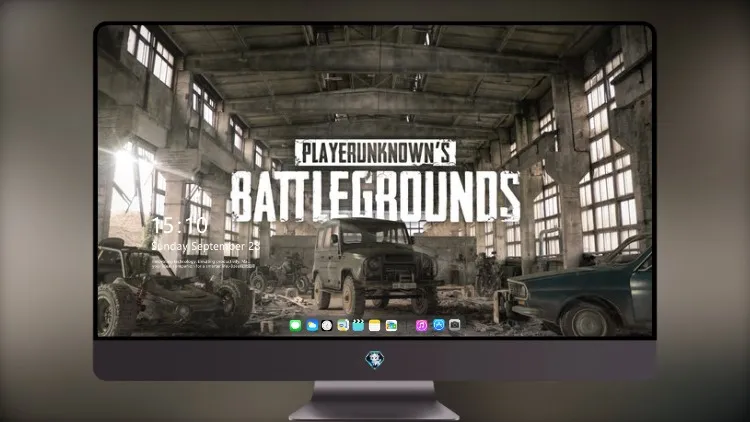Click the mascot logo on the monitor chin

pos(375,360)
